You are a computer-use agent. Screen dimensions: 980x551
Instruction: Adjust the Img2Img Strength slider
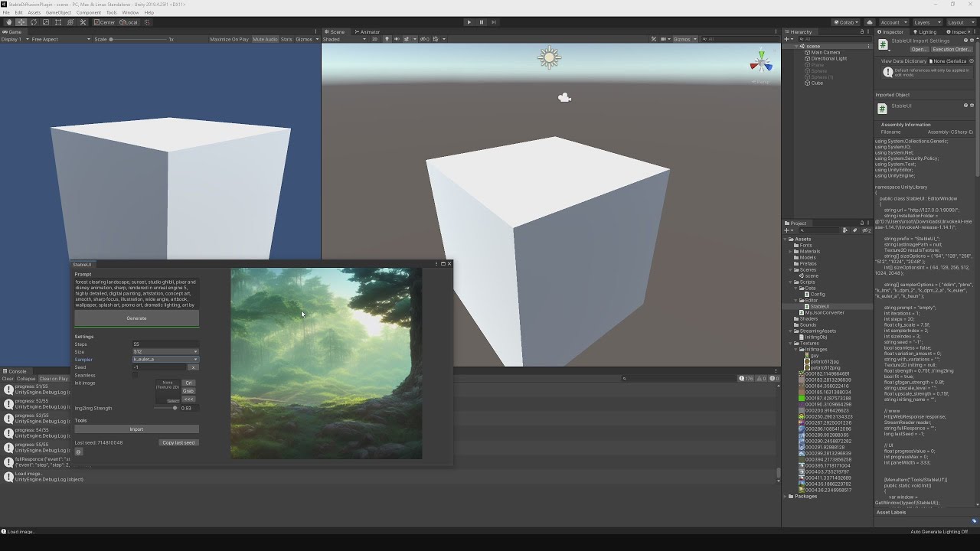click(166, 408)
